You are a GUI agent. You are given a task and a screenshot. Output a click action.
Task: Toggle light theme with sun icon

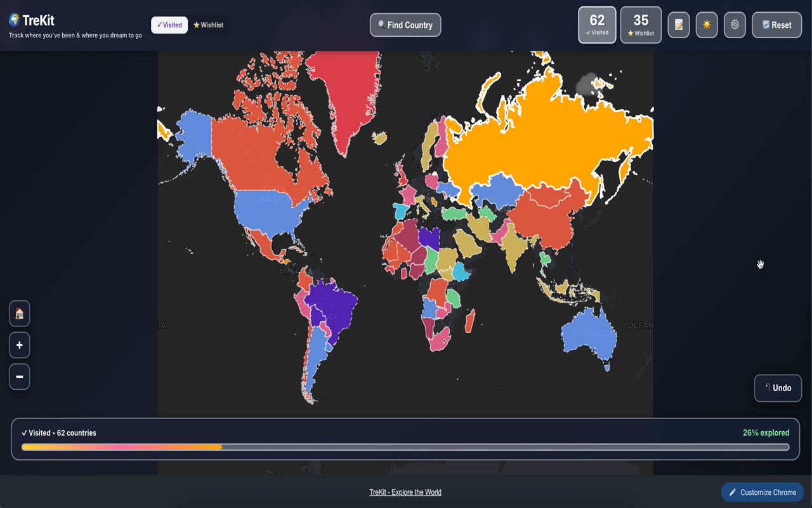click(706, 25)
